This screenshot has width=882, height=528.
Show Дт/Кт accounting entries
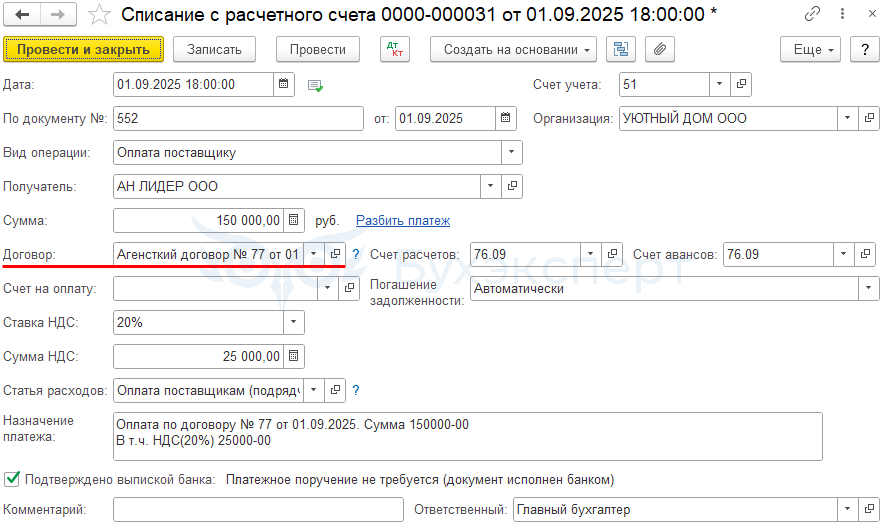coord(395,49)
